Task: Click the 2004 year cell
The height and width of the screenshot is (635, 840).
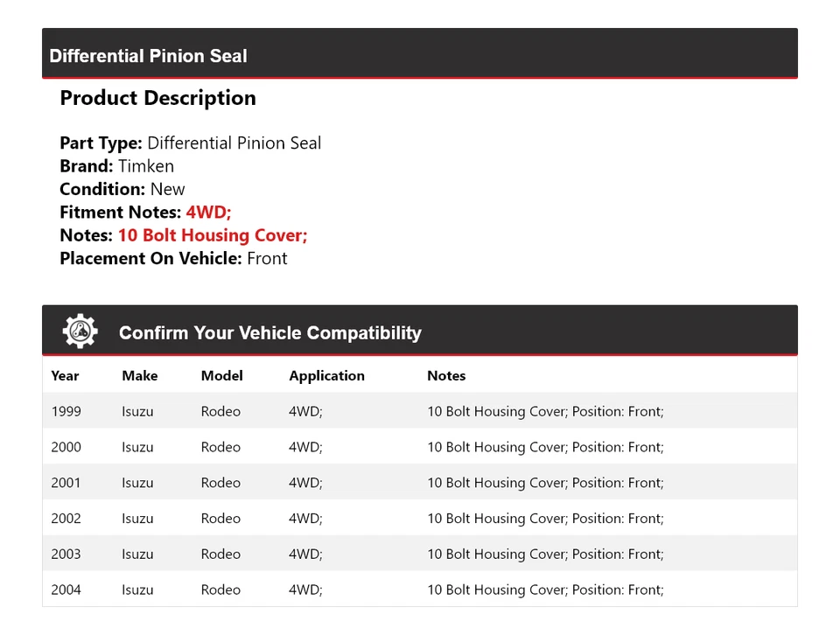Action: (x=66, y=590)
